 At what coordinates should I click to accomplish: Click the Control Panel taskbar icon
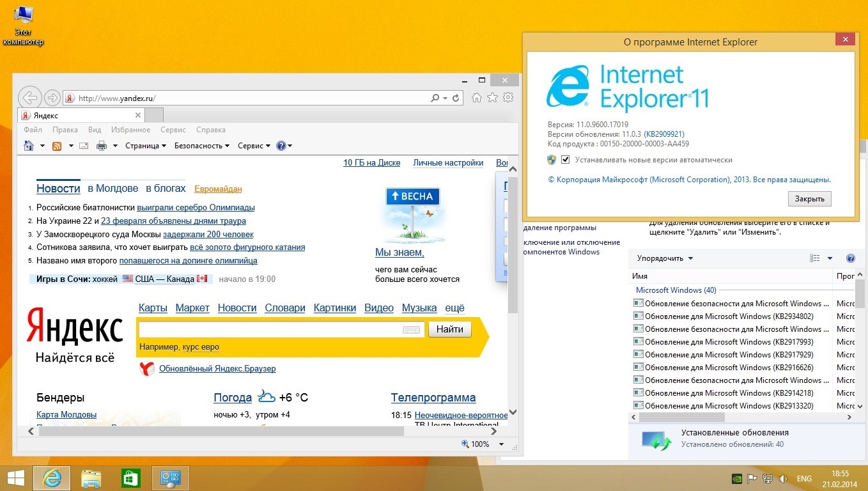coord(171,478)
